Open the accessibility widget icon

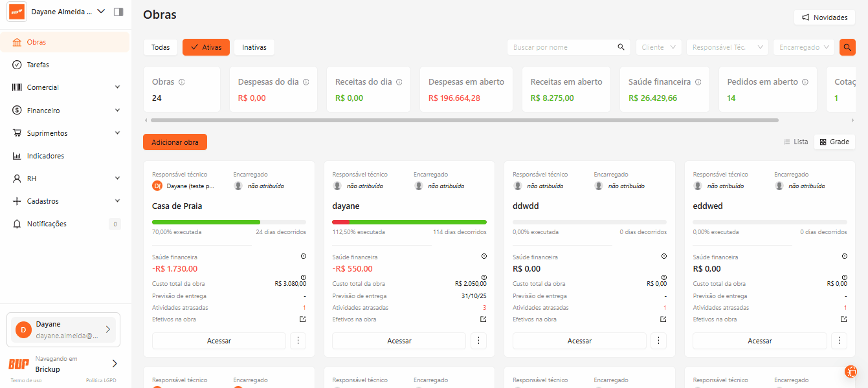coord(851,371)
